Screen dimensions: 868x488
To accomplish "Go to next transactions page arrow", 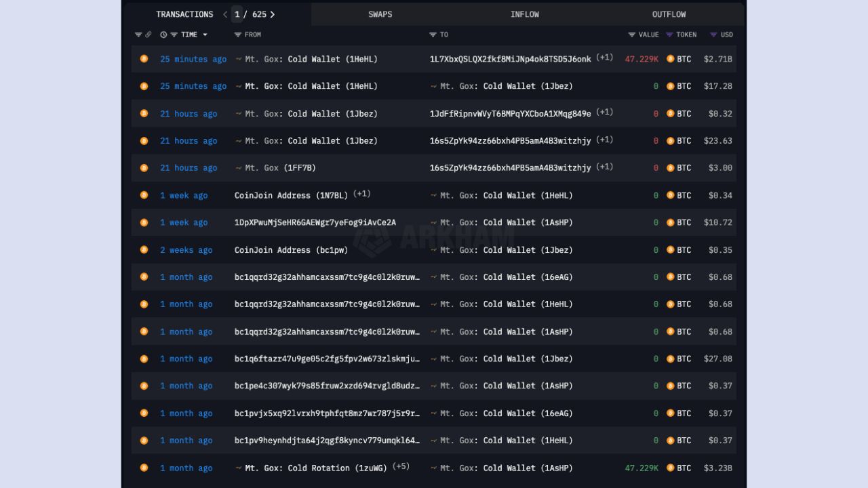I will (x=273, y=14).
